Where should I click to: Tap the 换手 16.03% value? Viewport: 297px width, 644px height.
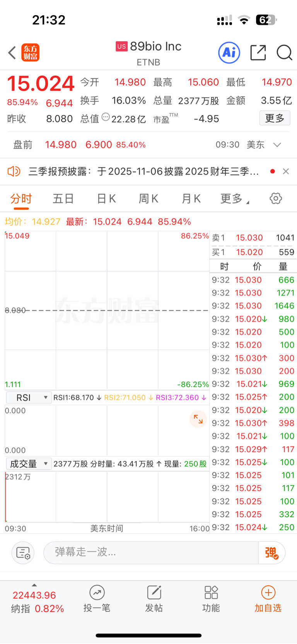point(129,101)
